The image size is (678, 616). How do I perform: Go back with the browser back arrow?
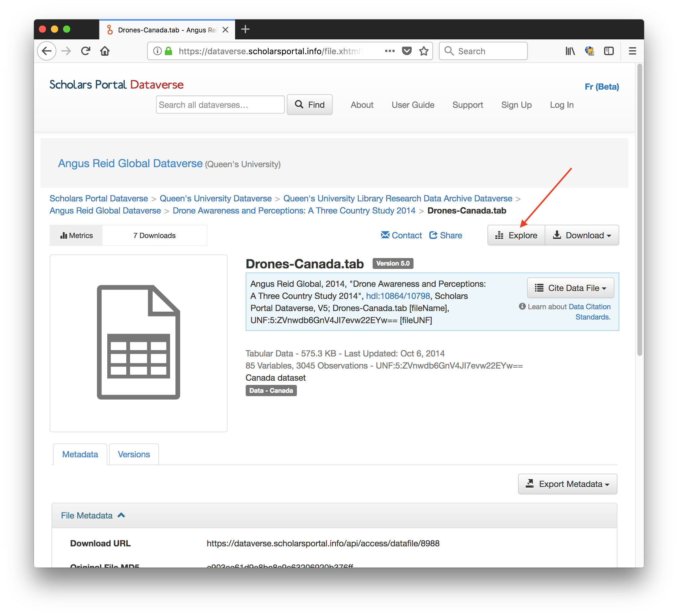[46, 51]
